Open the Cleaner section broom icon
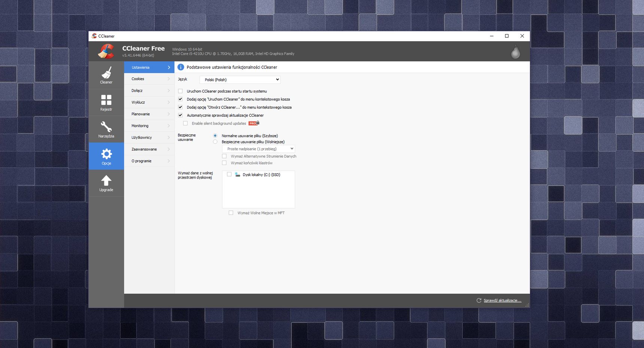Viewport: 644px width, 348px height. click(x=106, y=73)
